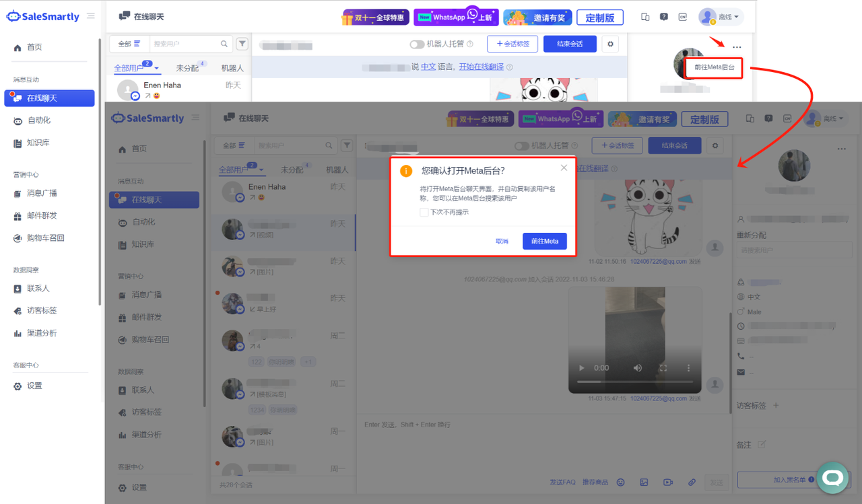Open the help question icon in top window header
The height and width of the screenshot is (504, 862).
coord(664,17)
